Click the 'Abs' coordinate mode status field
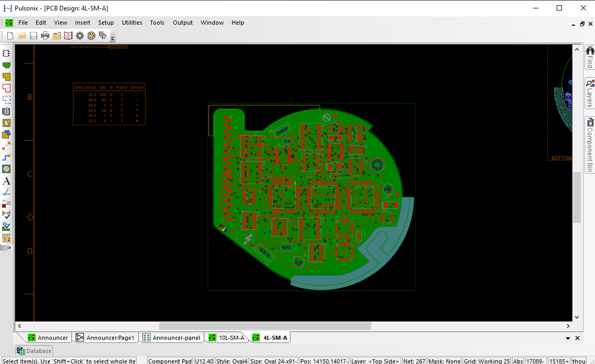 (x=518, y=361)
